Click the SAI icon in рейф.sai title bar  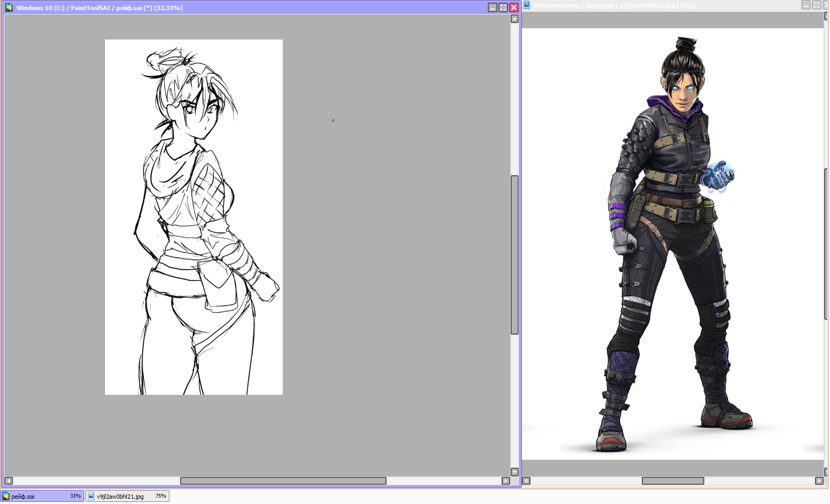tap(9, 7)
